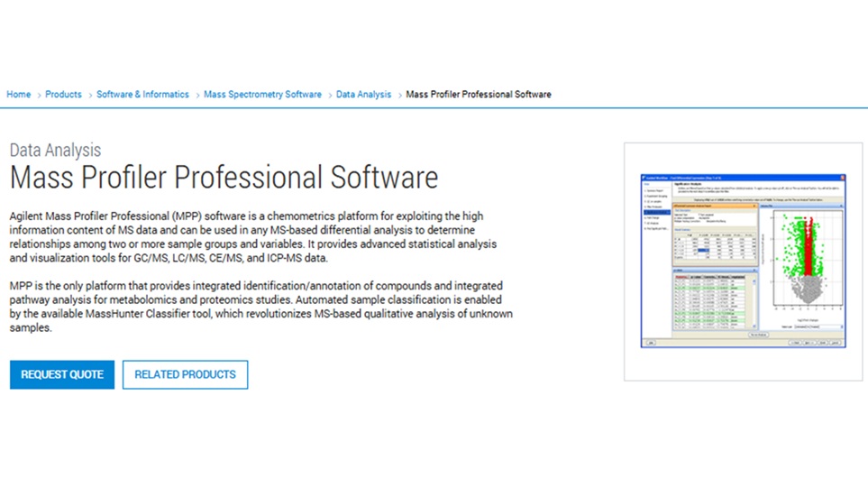Open the Related Products button
Image resolution: width=868 pixels, height=487 pixels.
pyautogui.click(x=185, y=374)
